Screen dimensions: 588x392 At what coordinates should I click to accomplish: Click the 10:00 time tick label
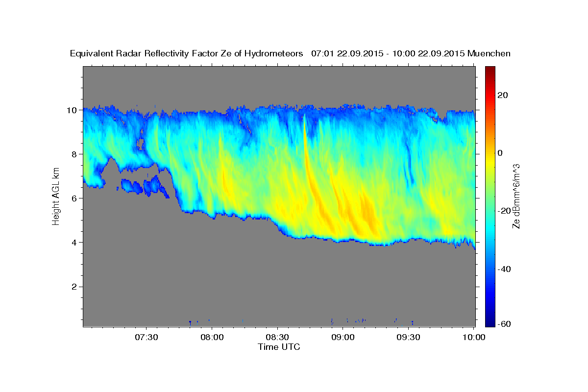click(x=473, y=337)
